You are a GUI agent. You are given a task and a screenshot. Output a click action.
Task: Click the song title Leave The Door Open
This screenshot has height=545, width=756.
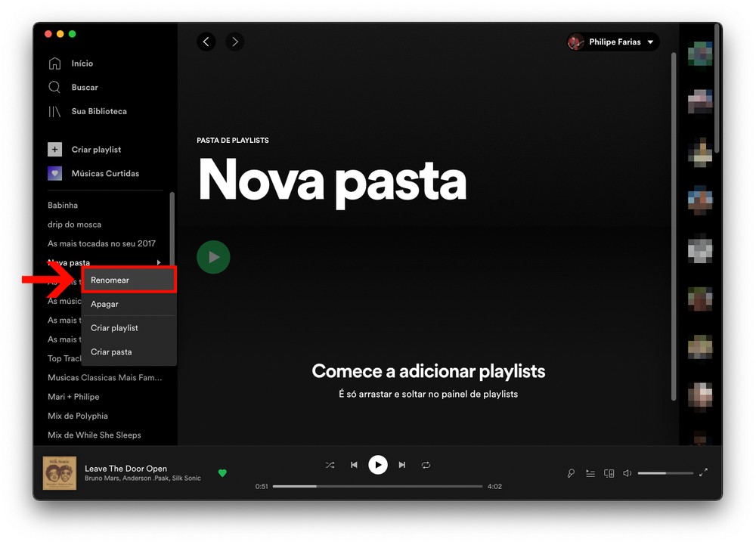[125, 469]
